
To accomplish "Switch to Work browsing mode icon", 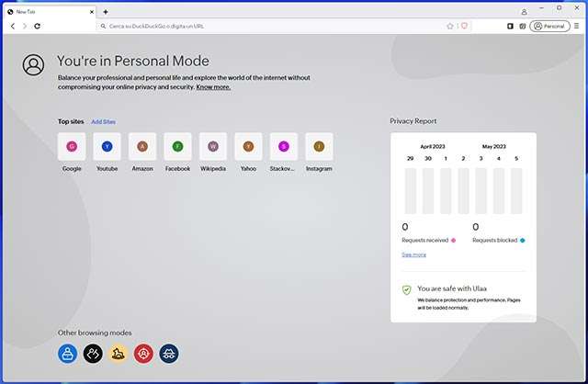I will point(67,354).
